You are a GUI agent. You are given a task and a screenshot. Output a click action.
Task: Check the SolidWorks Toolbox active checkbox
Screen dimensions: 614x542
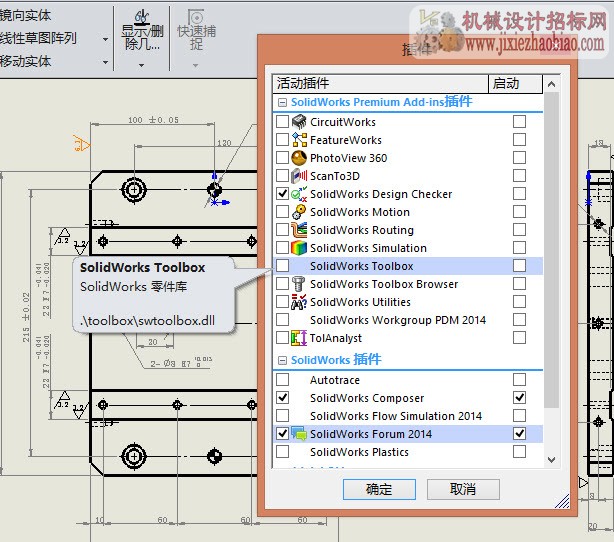tap(282, 266)
